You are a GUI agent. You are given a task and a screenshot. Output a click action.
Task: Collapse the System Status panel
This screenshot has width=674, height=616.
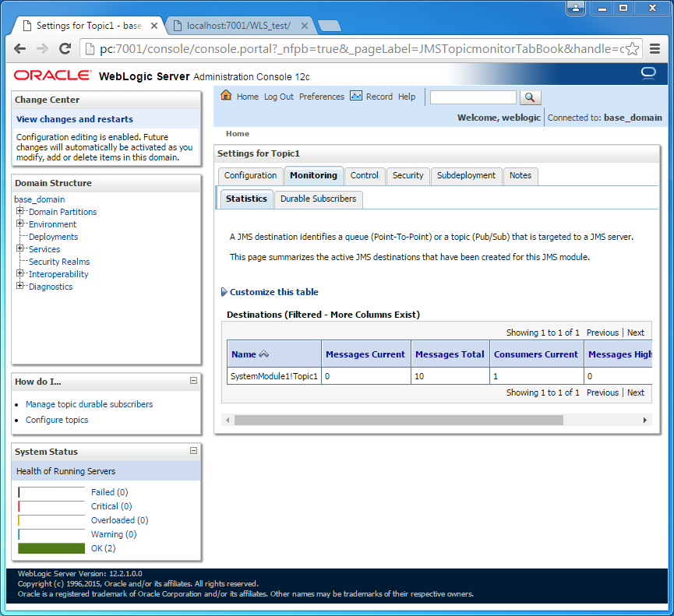(194, 451)
